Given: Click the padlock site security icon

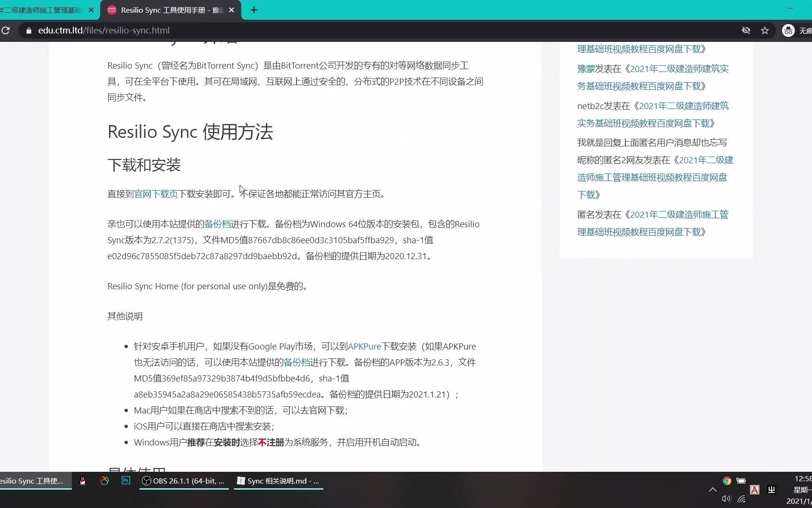Looking at the screenshot, I should 29,31.
